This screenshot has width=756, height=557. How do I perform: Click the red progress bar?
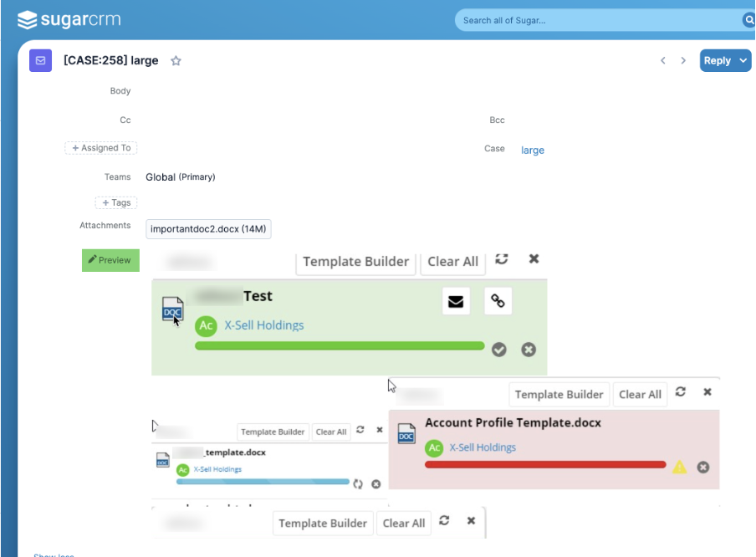pyautogui.click(x=545, y=464)
